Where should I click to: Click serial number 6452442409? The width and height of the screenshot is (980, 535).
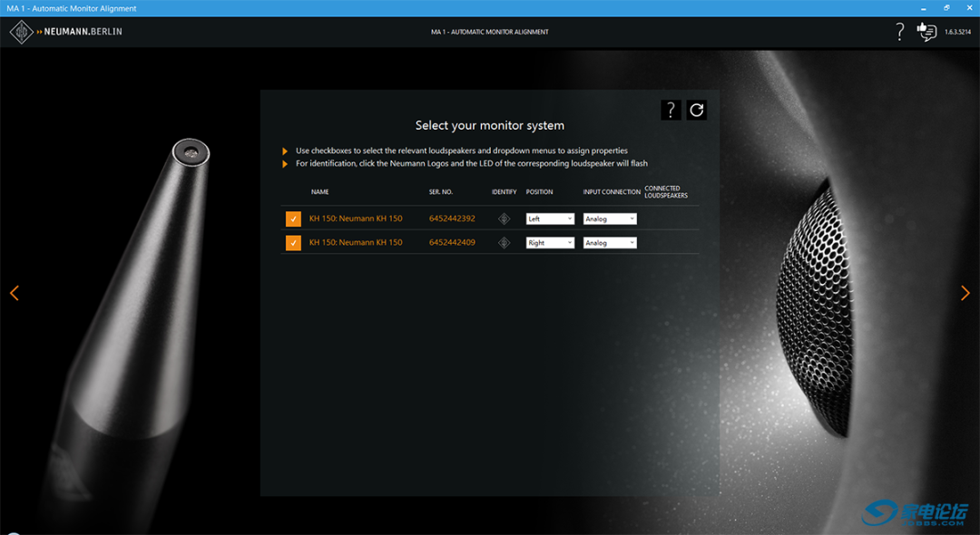[452, 242]
